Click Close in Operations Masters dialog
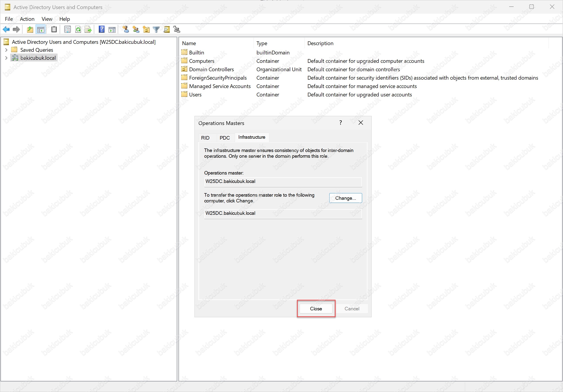The height and width of the screenshot is (392, 563). 316,309
